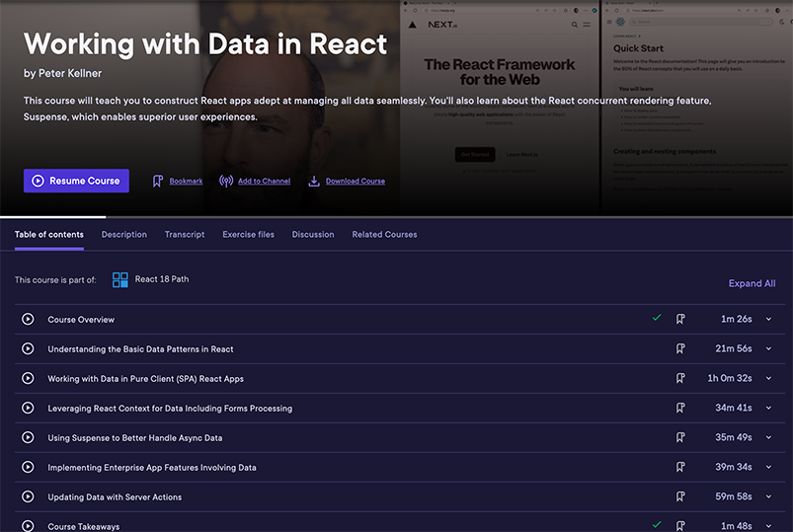The width and height of the screenshot is (793, 532).
Task: Click the Course Overview title text
Action: [81, 320]
